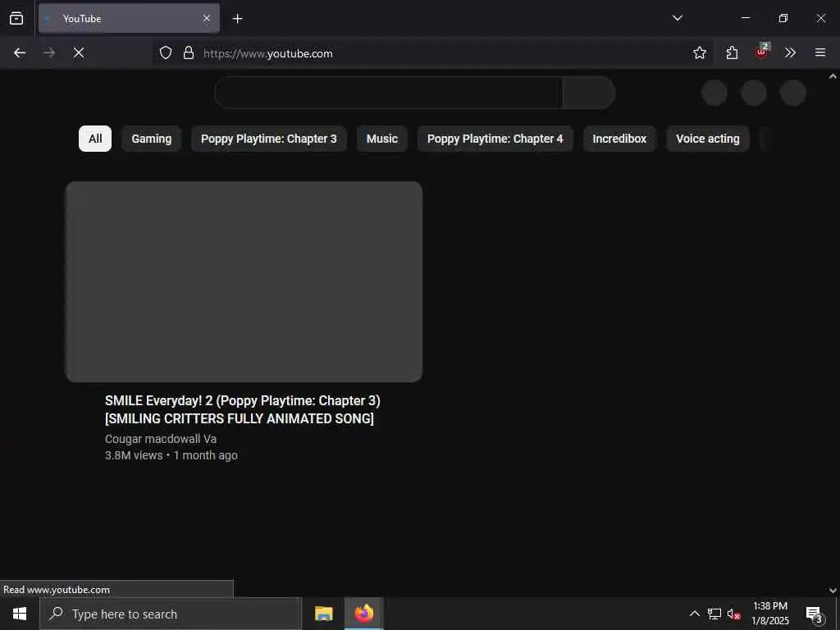Filter by Voice acting chip
Screen dimensions: 840x630
coord(708,139)
